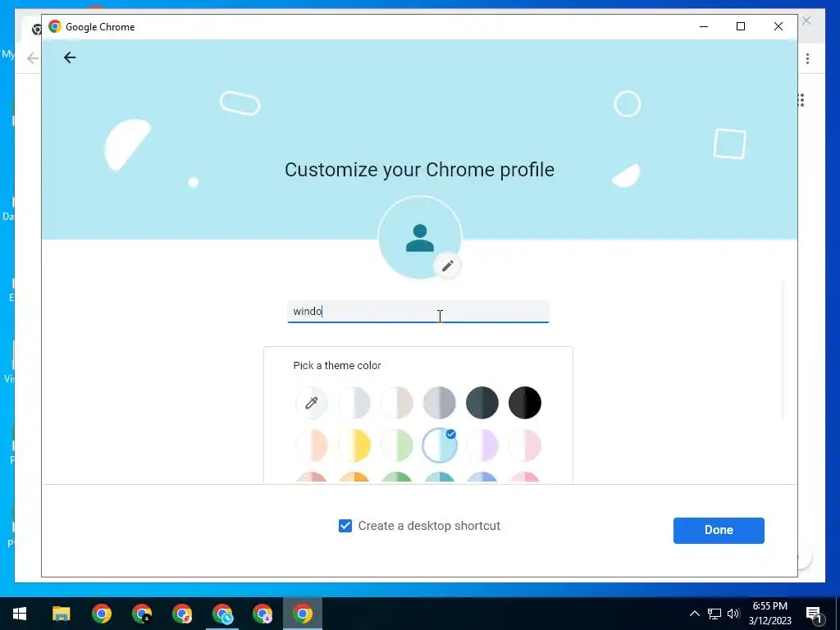This screenshot has width=840, height=630.
Task: Choose the black theme color
Action: point(525,402)
